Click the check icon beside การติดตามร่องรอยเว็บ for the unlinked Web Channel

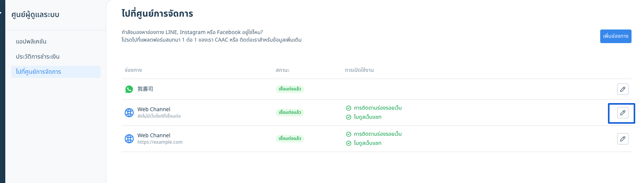tap(349, 108)
